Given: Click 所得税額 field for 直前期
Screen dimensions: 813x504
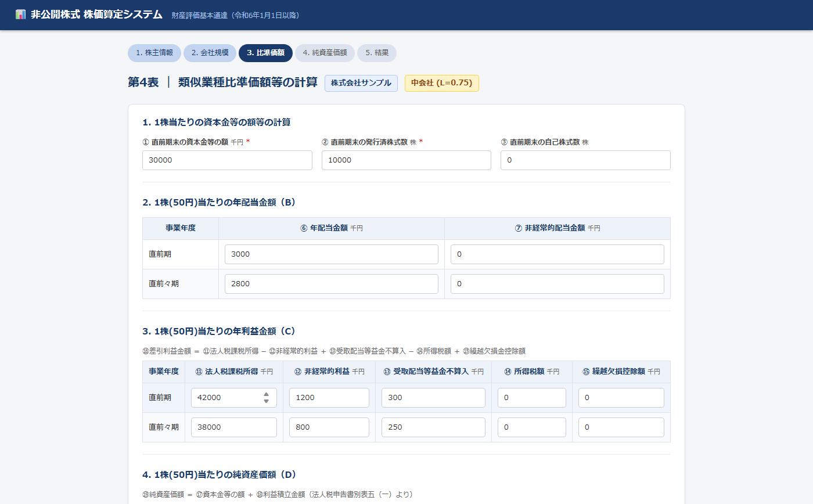Looking at the screenshot, I should [x=532, y=398].
